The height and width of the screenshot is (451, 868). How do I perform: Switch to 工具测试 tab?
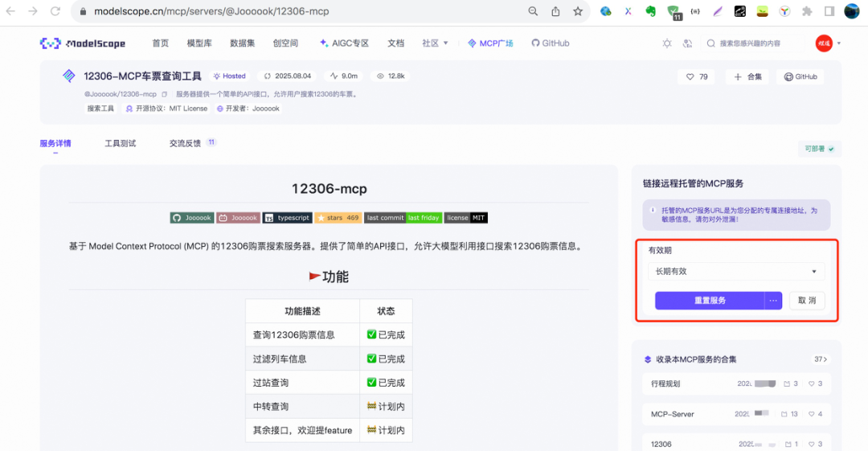(x=120, y=143)
